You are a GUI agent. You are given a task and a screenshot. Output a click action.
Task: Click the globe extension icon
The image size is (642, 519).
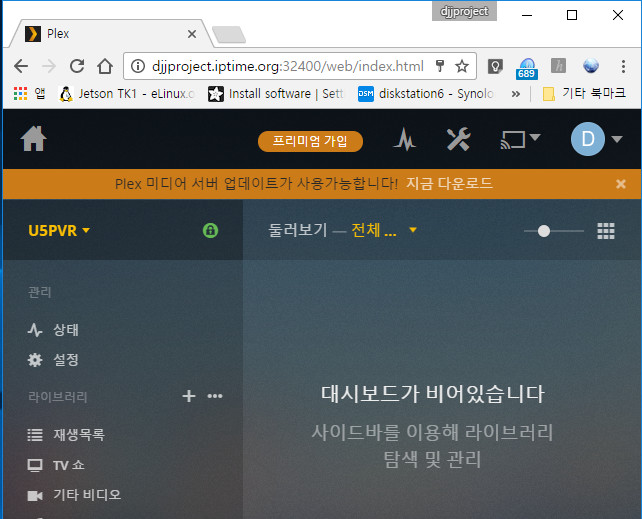tap(591, 65)
